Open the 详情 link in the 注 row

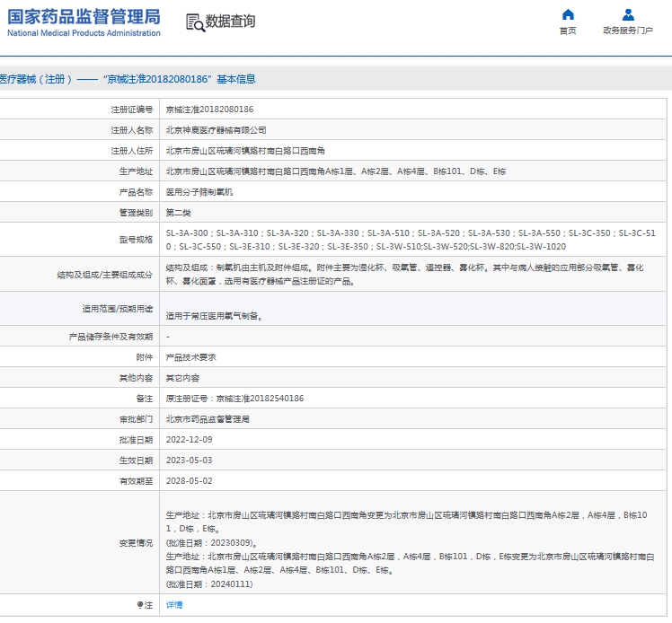[x=174, y=604]
